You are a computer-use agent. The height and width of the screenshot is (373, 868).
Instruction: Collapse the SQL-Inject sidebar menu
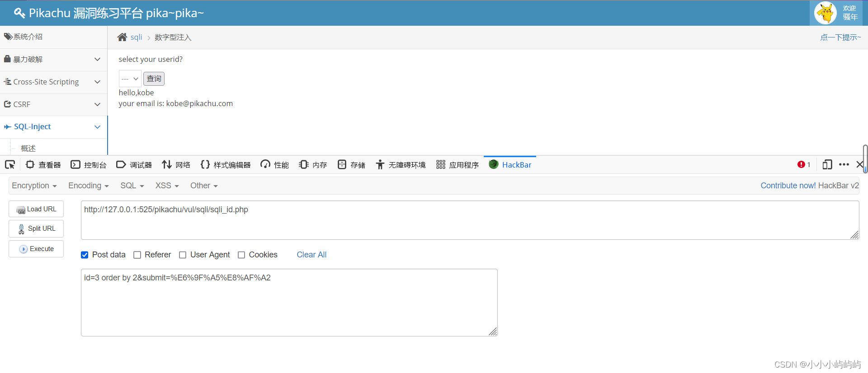click(53, 127)
